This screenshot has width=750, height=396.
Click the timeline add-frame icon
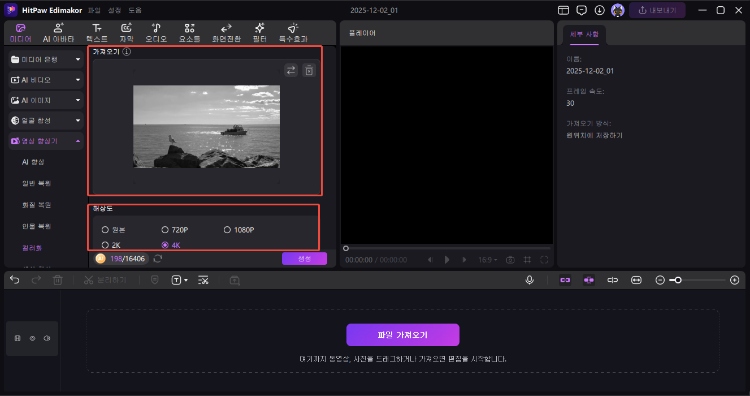[x=234, y=280]
